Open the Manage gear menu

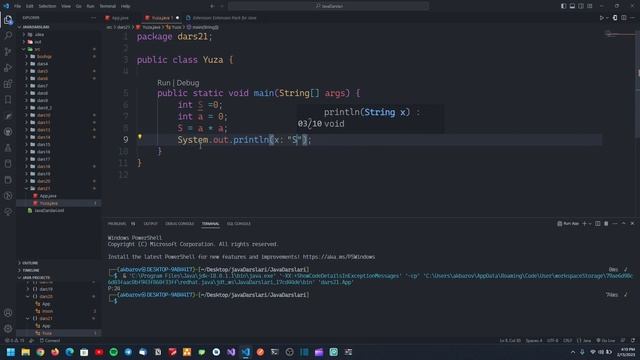click(x=8, y=328)
